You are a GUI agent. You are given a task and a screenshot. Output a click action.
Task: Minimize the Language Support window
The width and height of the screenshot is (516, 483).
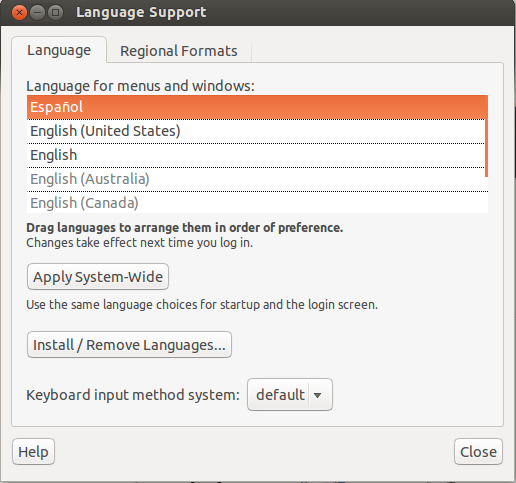click(37, 13)
